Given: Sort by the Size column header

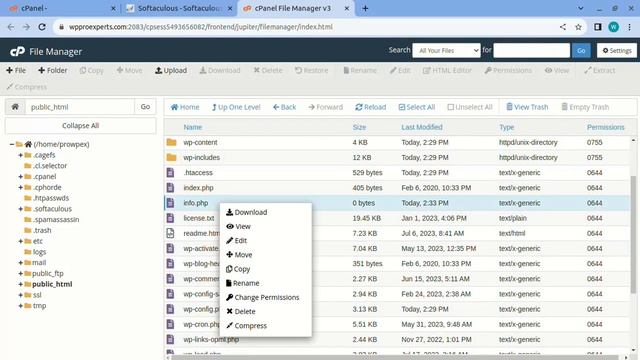Looking at the screenshot, I should pyautogui.click(x=359, y=127).
